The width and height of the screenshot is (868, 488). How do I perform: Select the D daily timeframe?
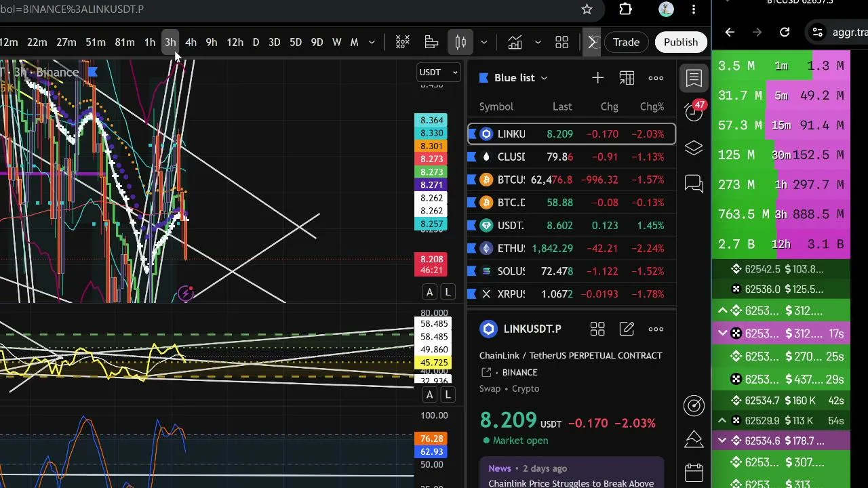pos(256,42)
